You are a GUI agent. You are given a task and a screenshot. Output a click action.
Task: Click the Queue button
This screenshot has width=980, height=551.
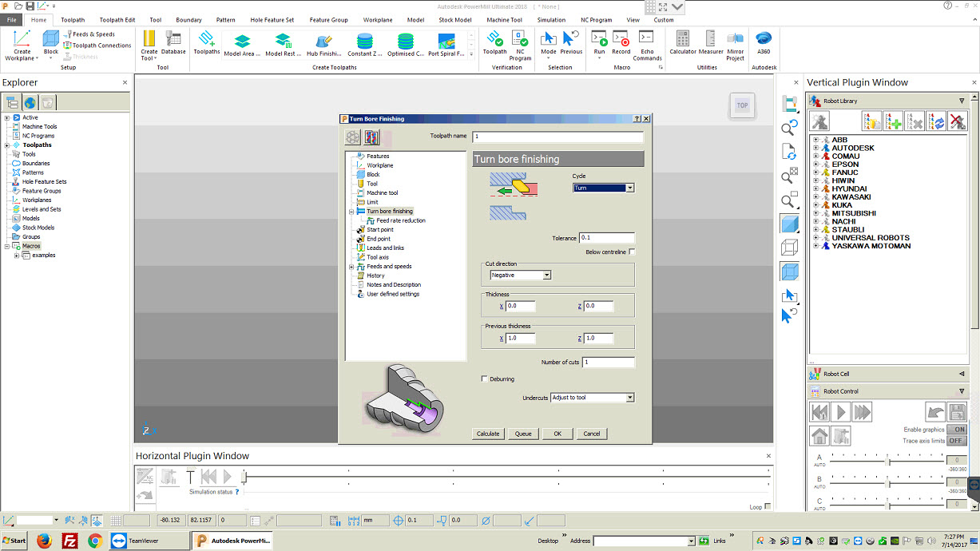point(523,434)
